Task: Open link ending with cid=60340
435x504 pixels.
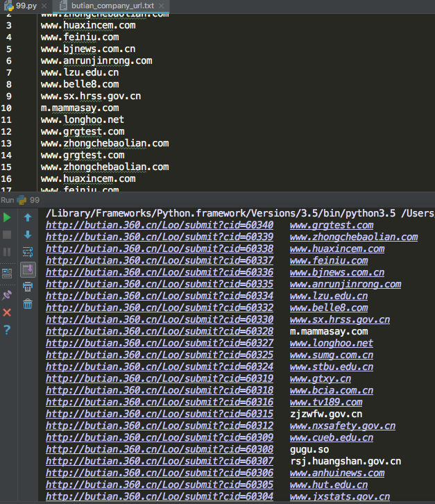Action: click(160, 225)
